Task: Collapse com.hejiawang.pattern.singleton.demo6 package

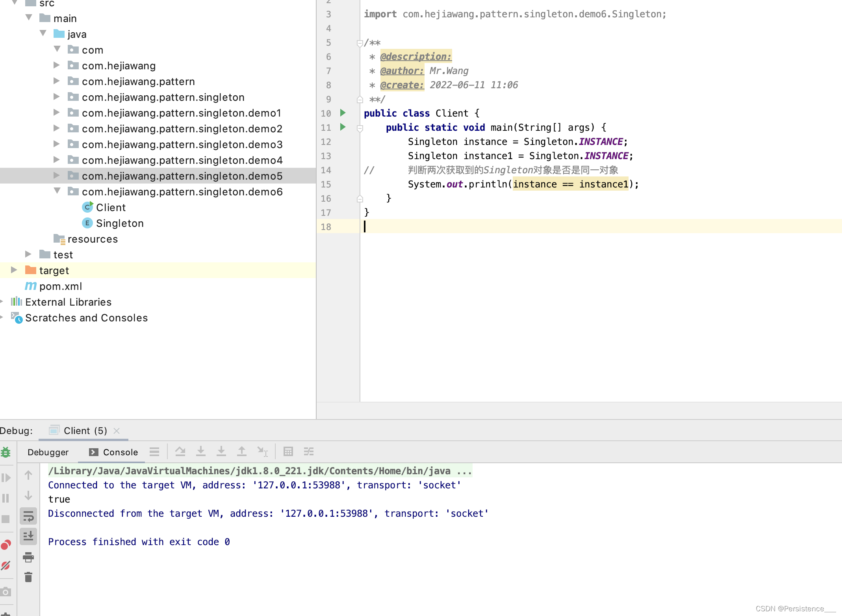Action: (57, 191)
